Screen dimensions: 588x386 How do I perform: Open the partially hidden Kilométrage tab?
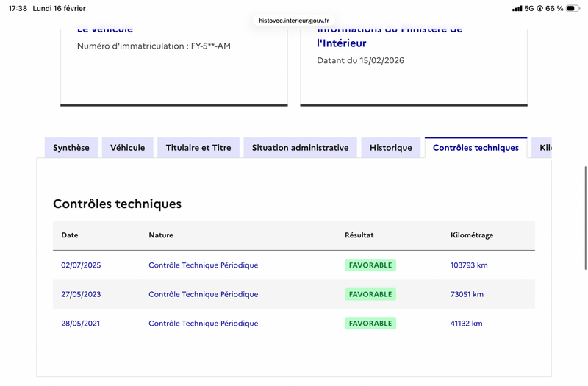click(x=544, y=148)
